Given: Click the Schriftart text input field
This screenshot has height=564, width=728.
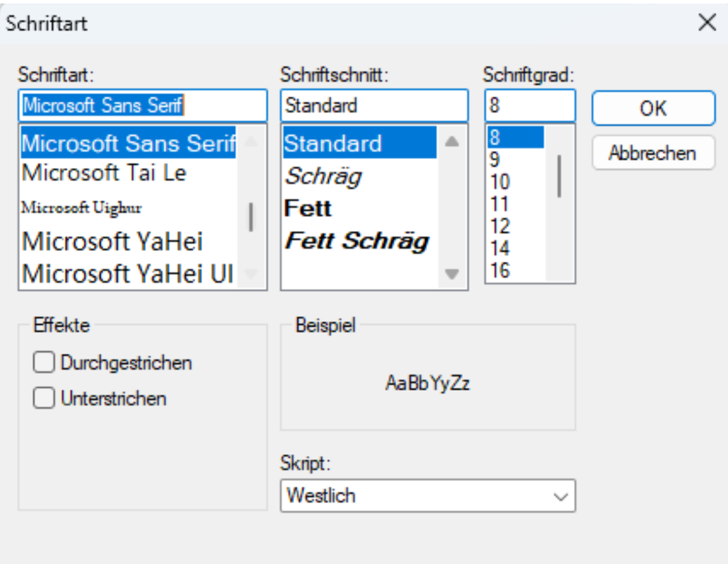Looking at the screenshot, I should (143, 105).
